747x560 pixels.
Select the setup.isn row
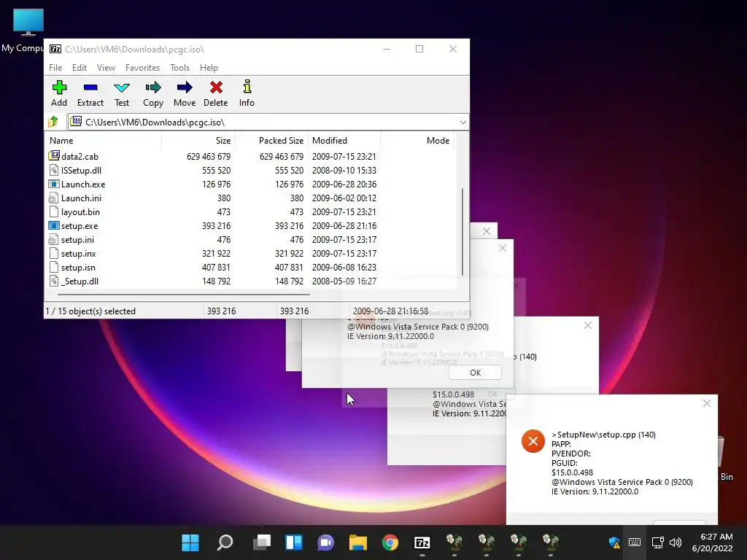coord(251,267)
